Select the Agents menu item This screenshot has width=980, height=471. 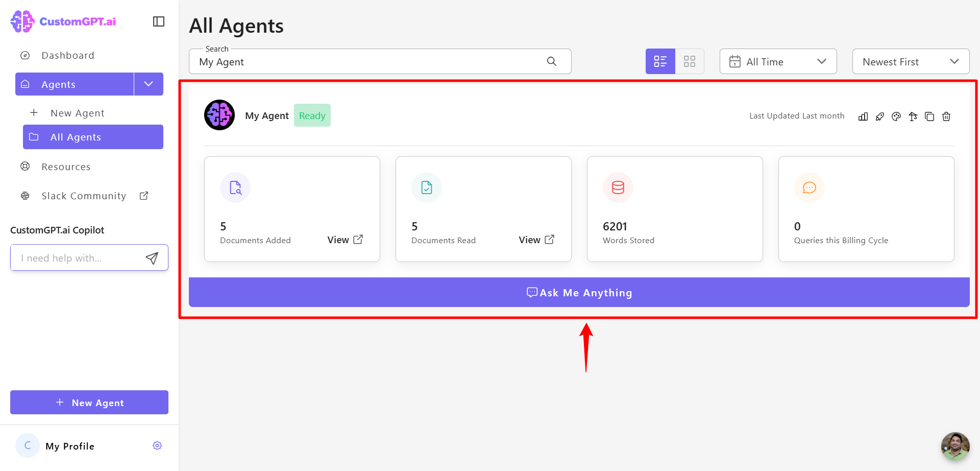tap(75, 84)
